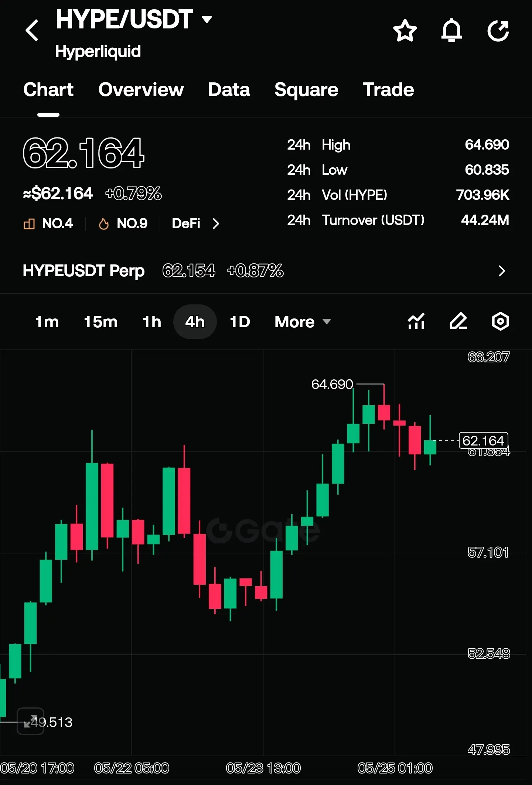
Task: Tap the Perp change +0.87%
Action: pyautogui.click(x=256, y=271)
